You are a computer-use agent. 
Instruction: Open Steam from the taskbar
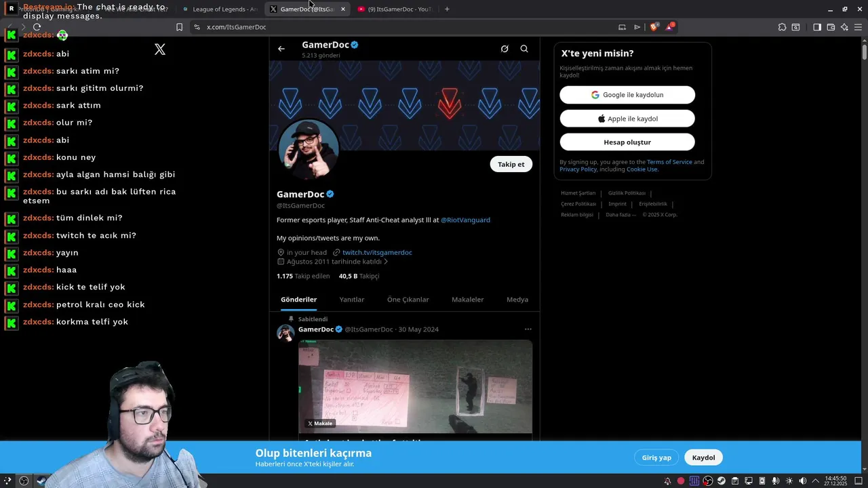click(x=41, y=481)
